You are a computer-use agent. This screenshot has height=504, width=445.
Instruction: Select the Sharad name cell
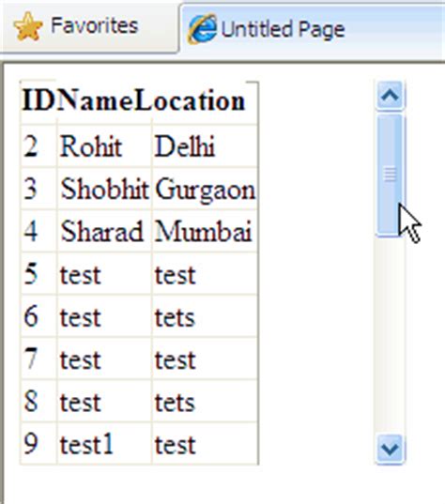point(104,232)
